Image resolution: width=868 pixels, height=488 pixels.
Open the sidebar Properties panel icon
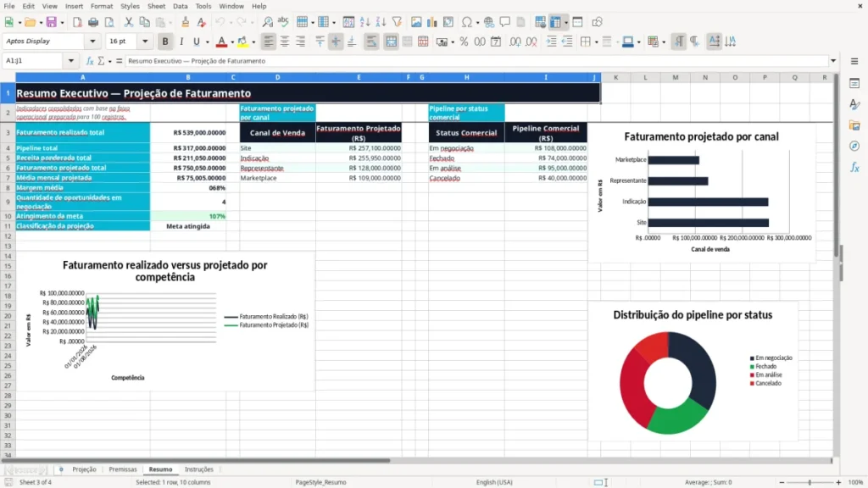tap(854, 84)
